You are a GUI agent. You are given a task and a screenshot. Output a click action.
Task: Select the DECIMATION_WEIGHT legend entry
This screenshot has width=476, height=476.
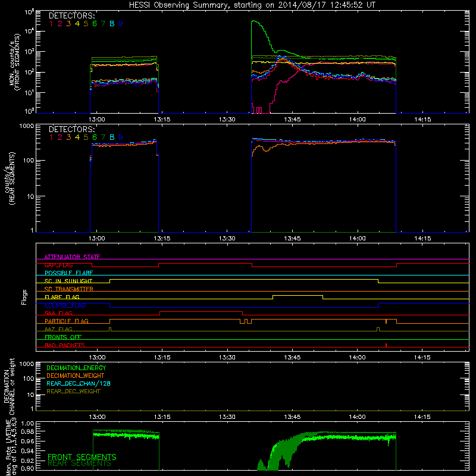(x=76, y=375)
